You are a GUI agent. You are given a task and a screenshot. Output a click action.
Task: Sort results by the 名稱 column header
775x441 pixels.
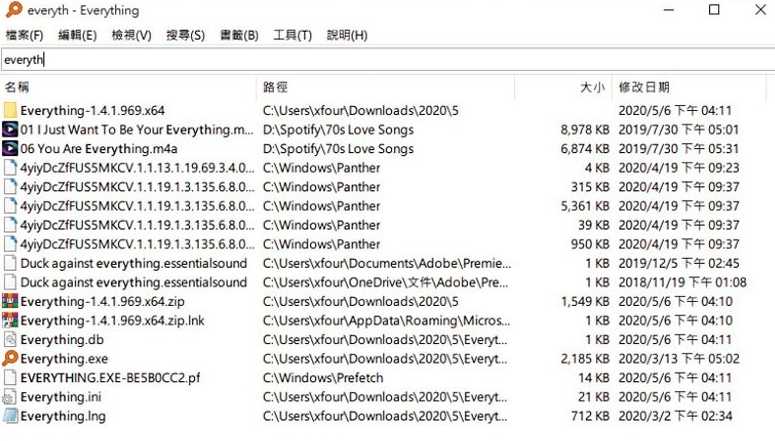pos(129,88)
